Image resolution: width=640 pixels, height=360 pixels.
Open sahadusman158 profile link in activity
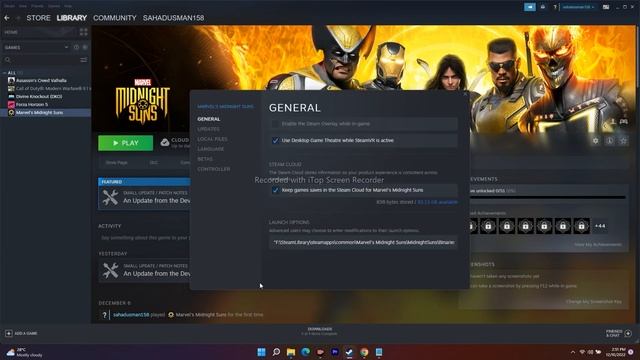coord(131,315)
